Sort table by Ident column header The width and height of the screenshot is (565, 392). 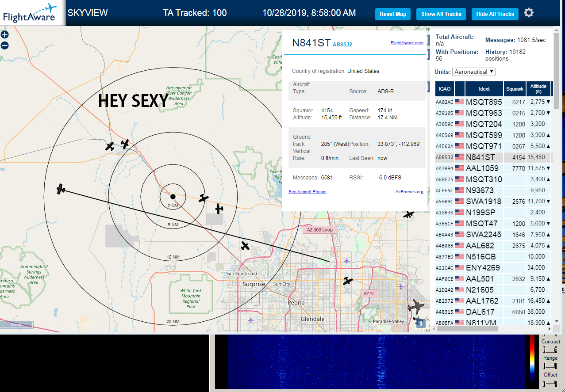pyautogui.click(x=484, y=89)
